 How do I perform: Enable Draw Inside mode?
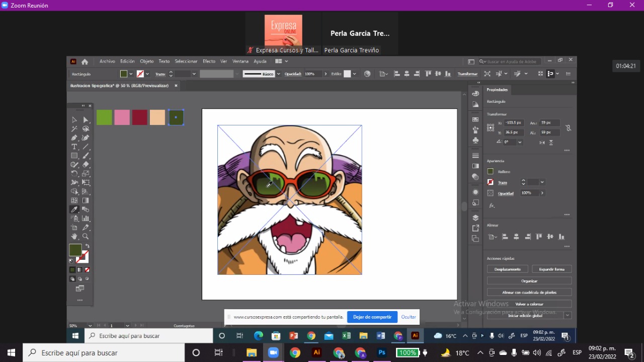point(87,278)
